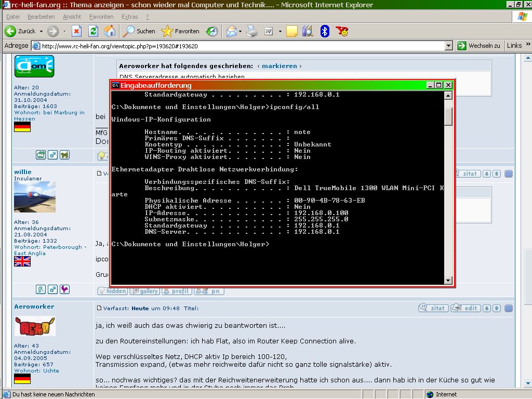Open the Favoriten menu
Viewport: 532px width, 399px height.
(x=101, y=17)
